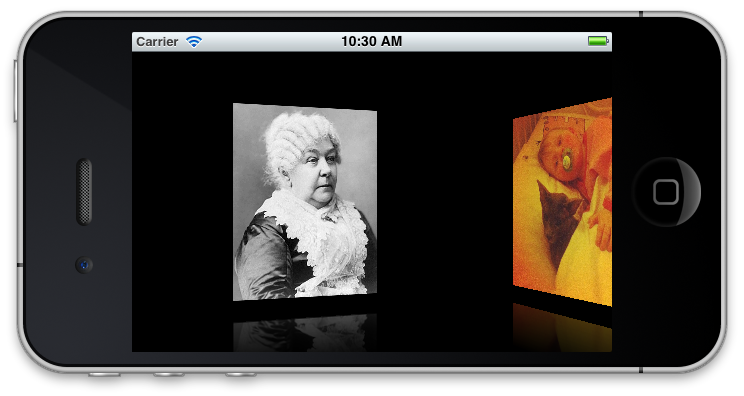The height and width of the screenshot is (396, 744).
Task: Click the middle volume button on bottom edge
Action: click(x=168, y=375)
